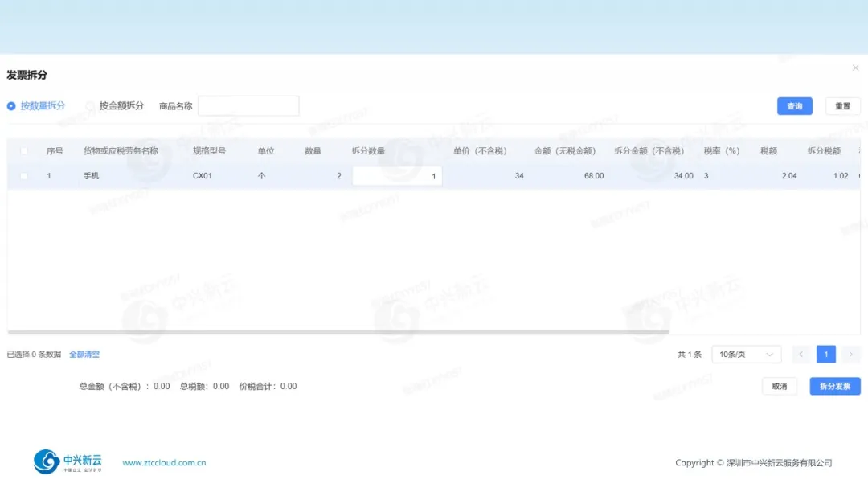Click the 共 1 条 total count text
This screenshot has height=488, width=868.
pos(690,354)
